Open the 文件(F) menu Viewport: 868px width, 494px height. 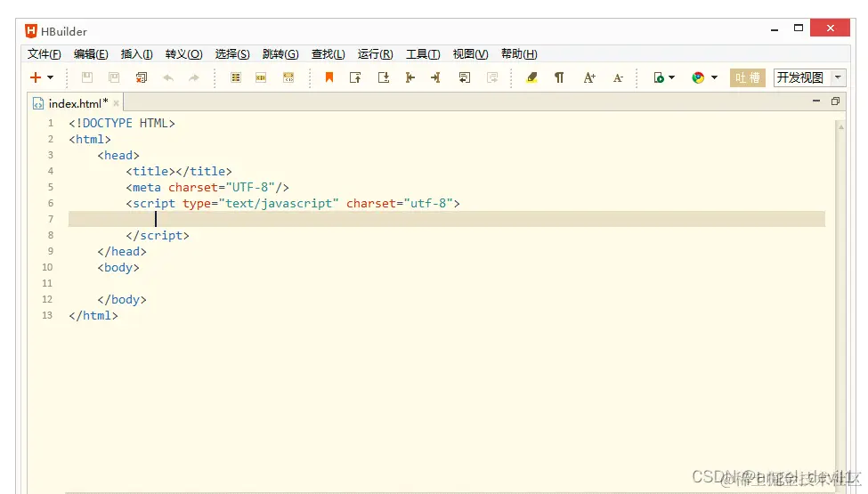pos(45,53)
